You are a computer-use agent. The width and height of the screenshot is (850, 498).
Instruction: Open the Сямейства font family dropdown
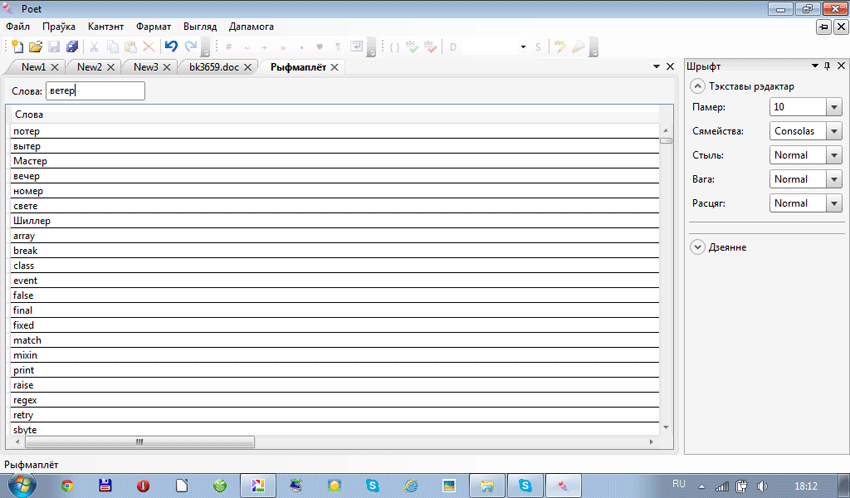(834, 131)
